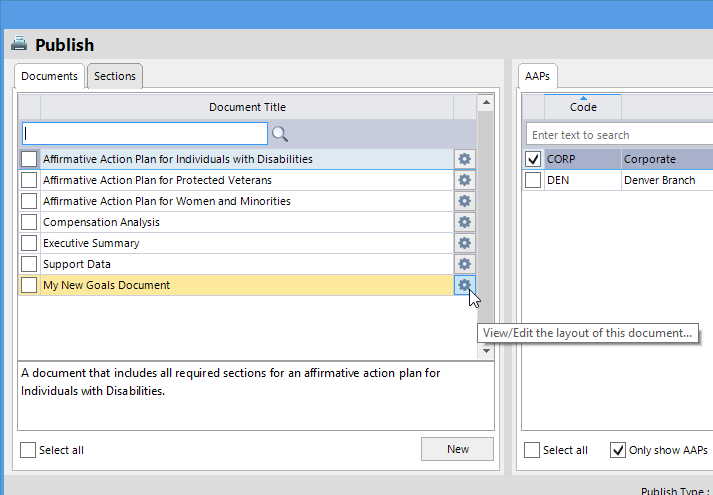713x495 pixels.
Task: Enable Select all under Documents list
Action: 28,450
